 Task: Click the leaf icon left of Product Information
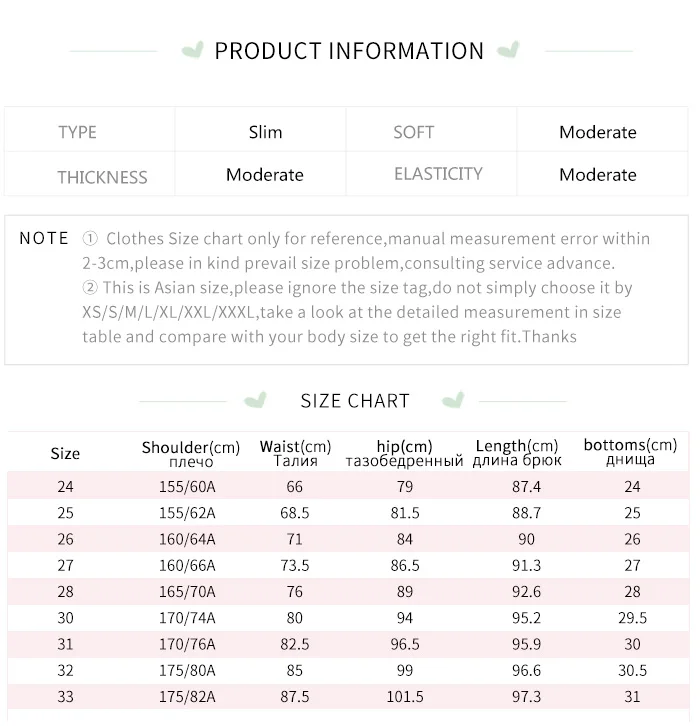coord(194,49)
